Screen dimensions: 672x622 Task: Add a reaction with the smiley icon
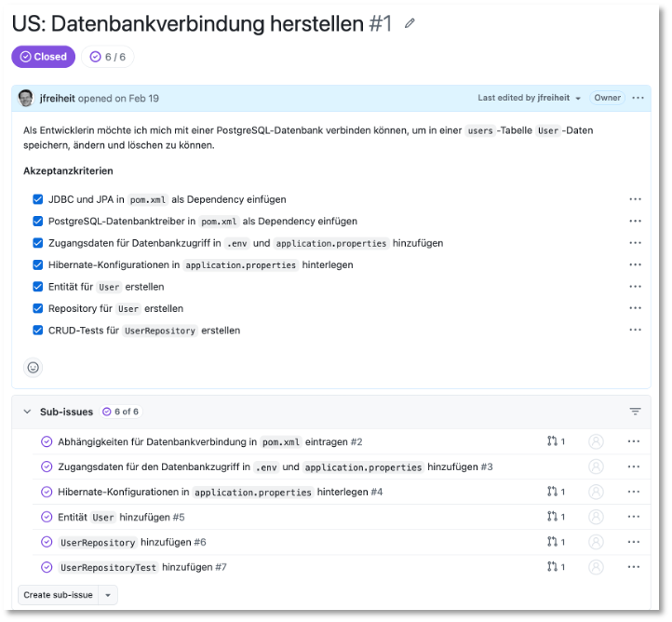point(33,368)
